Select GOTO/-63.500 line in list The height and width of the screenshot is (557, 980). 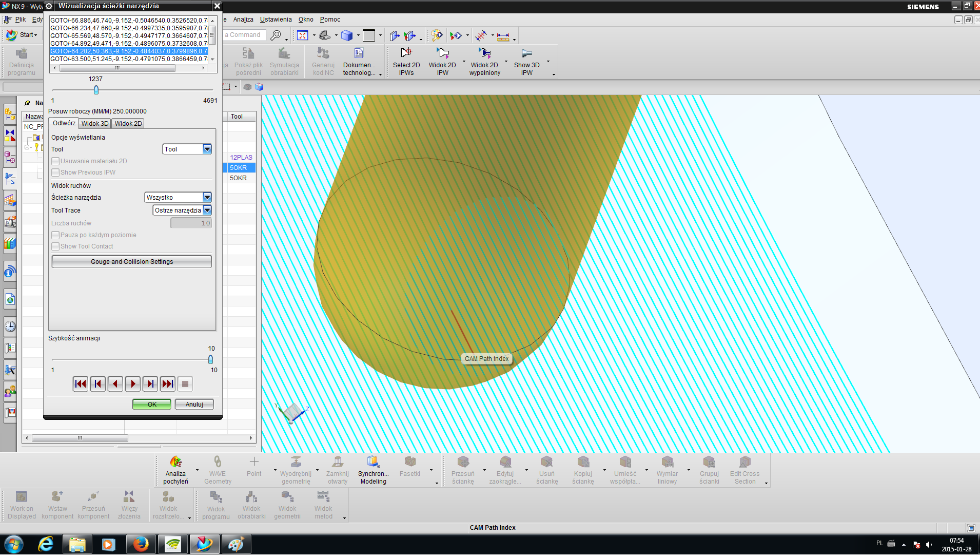[x=129, y=59]
